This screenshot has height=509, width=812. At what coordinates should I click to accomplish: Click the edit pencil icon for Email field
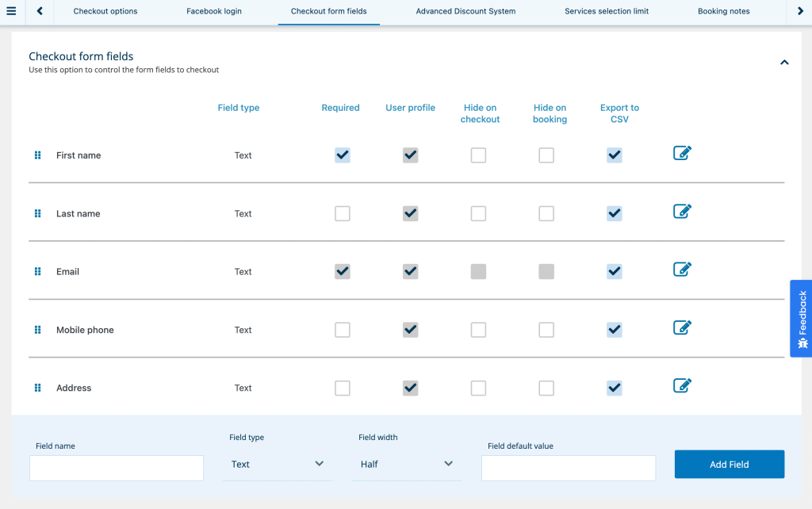[682, 270]
